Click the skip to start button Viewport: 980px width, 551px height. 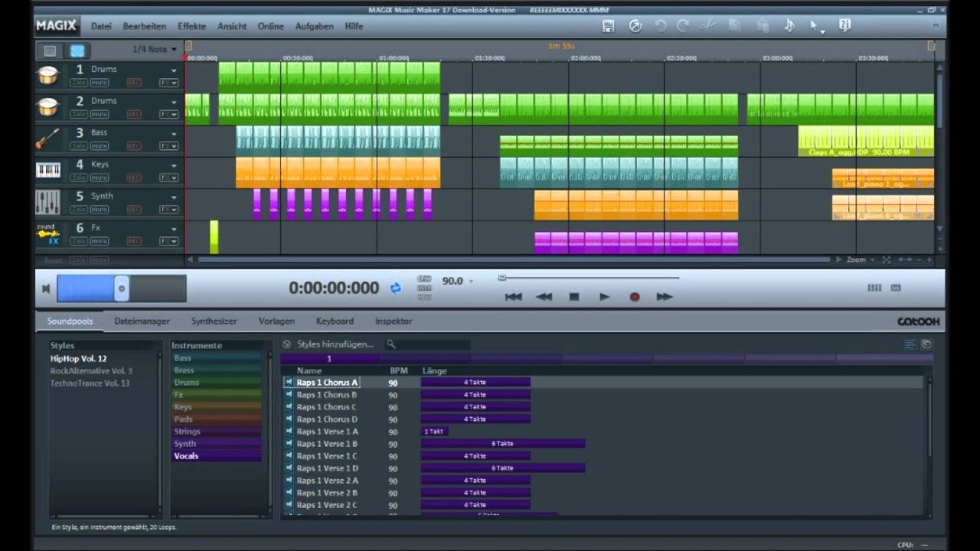click(513, 297)
